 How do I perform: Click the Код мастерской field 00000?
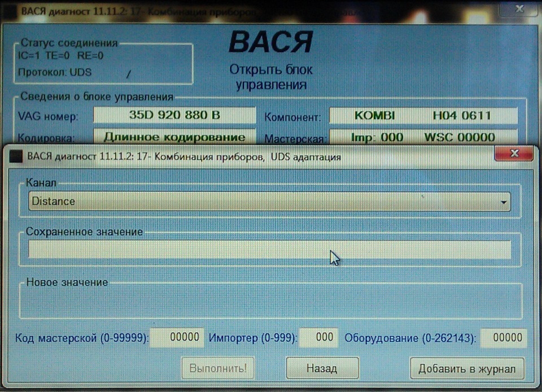point(177,337)
